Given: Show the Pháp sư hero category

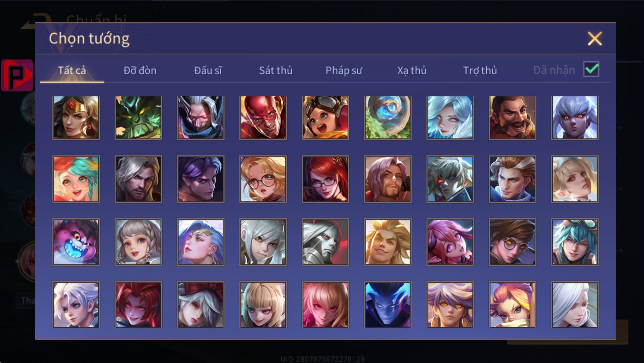Looking at the screenshot, I should [x=344, y=71].
